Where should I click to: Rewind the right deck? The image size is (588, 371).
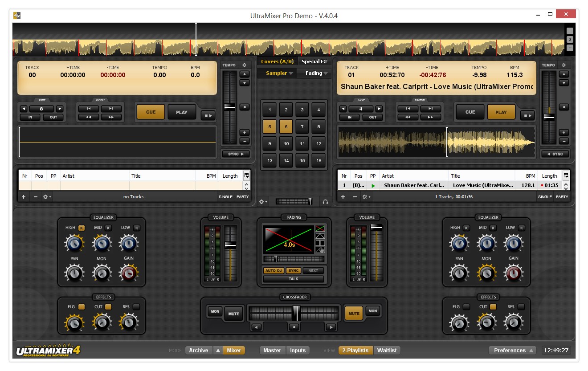[x=408, y=117]
